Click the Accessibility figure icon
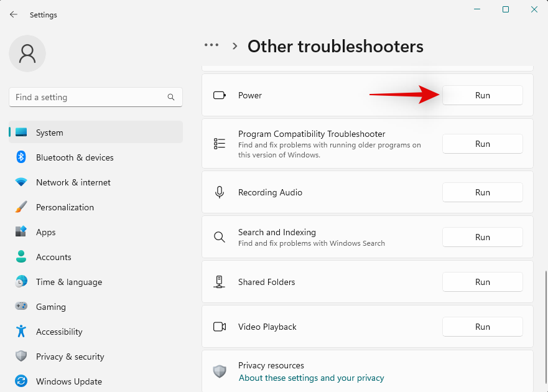 21,331
